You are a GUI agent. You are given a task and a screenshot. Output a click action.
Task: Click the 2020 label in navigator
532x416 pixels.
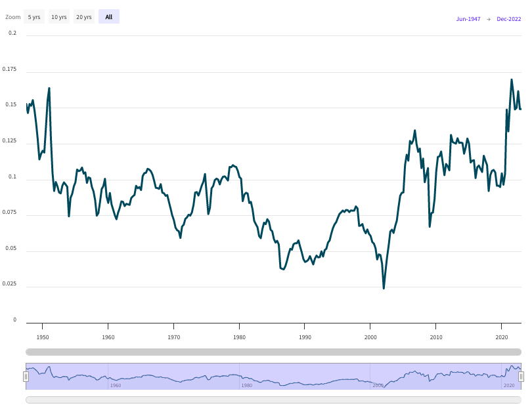pyautogui.click(x=509, y=385)
